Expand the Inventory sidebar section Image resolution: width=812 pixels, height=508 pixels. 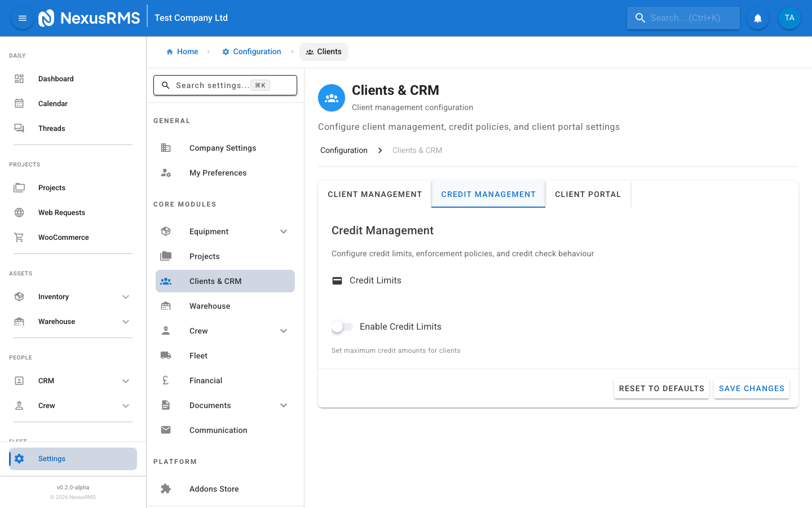(126, 296)
